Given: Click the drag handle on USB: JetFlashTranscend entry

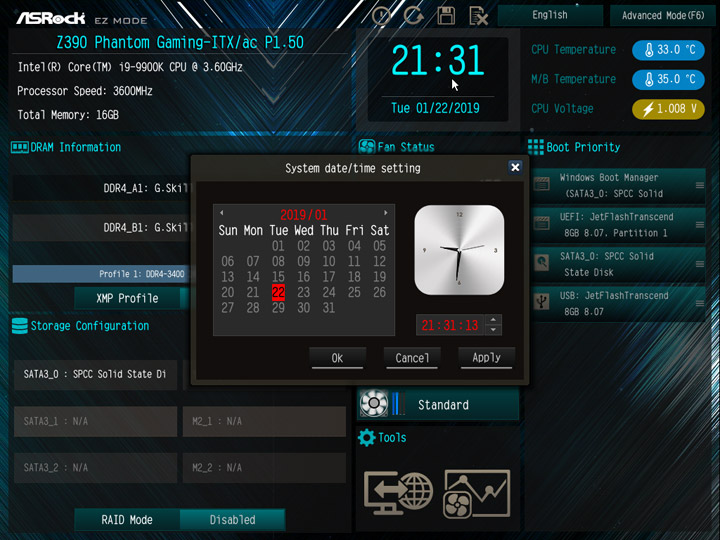Looking at the screenshot, I should pyautogui.click(x=700, y=304).
